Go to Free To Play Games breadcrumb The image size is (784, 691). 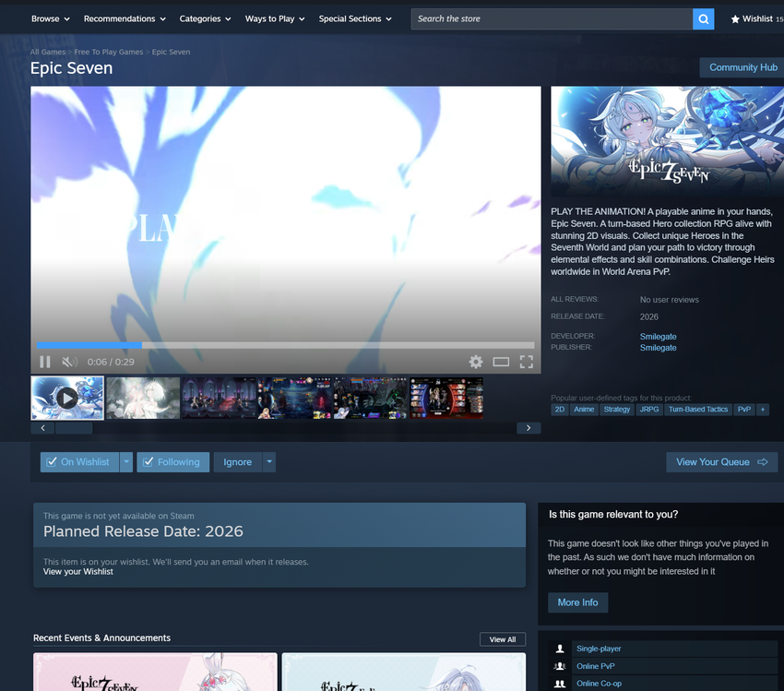point(109,52)
